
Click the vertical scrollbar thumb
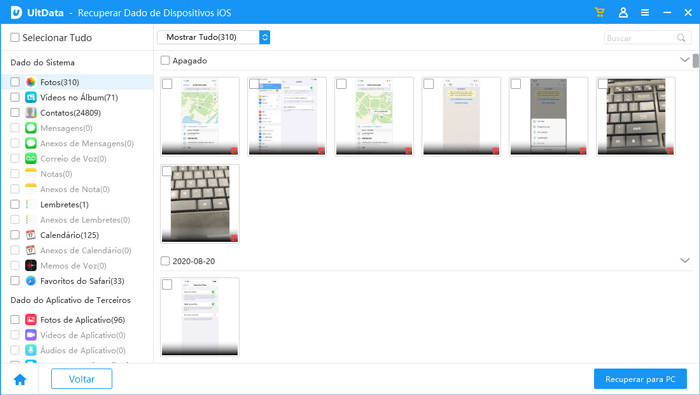pos(696,61)
